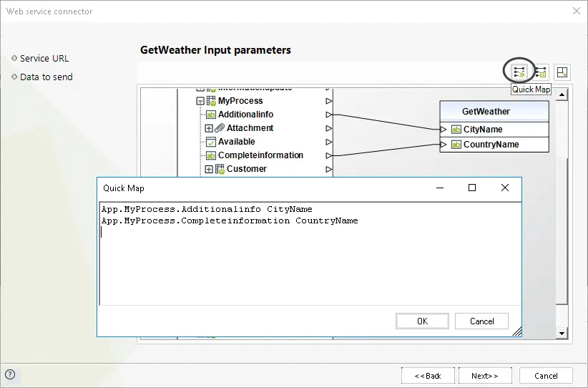Viewport: 588px width, 388px height.
Task: Go to the Next step
Action: pyautogui.click(x=485, y=376)
